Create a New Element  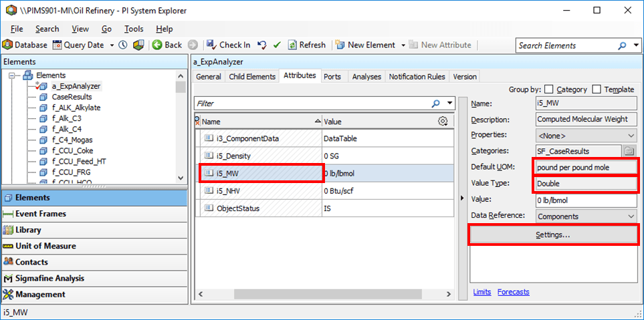(366, 45)
